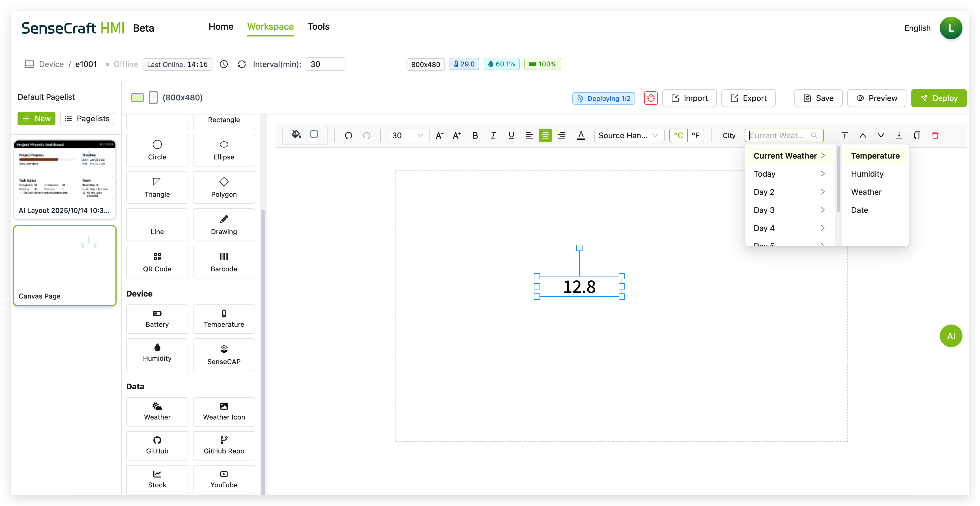The height and width of the screenshot is (506, 980).
Task: Click the Preview button
Action: (876, 98)
